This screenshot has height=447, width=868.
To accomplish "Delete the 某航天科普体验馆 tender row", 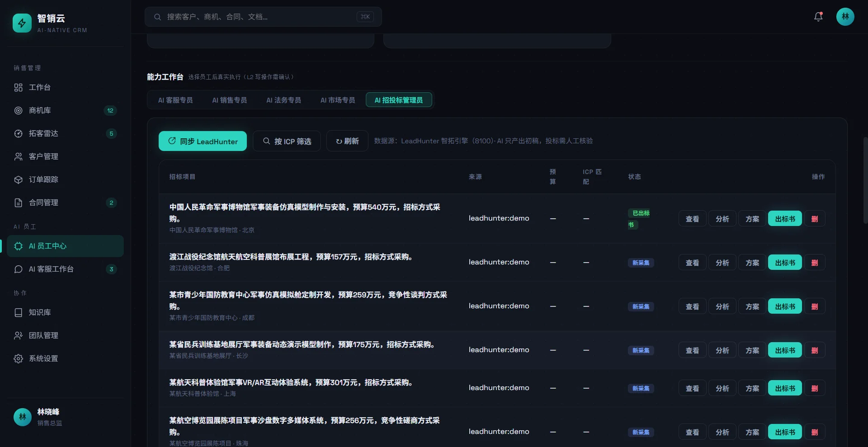I will [x=815, y=388].
